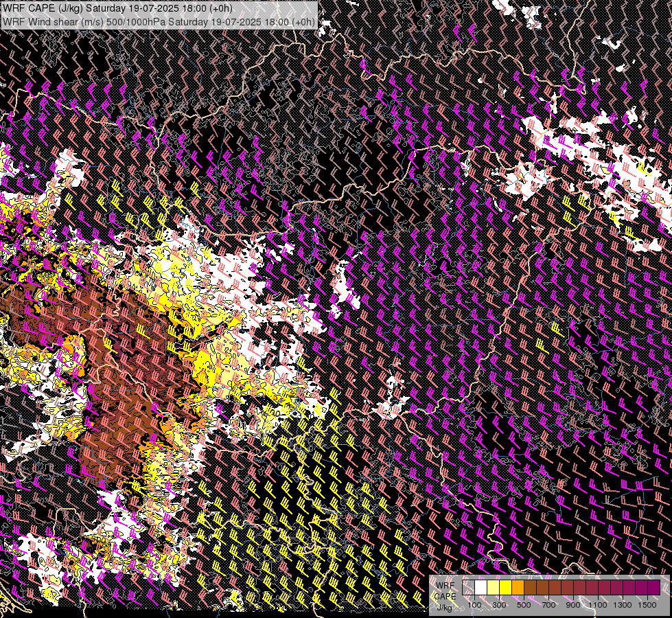Click the legend value 900
This screenshot has height=618, width=672.
coord(573,605)
